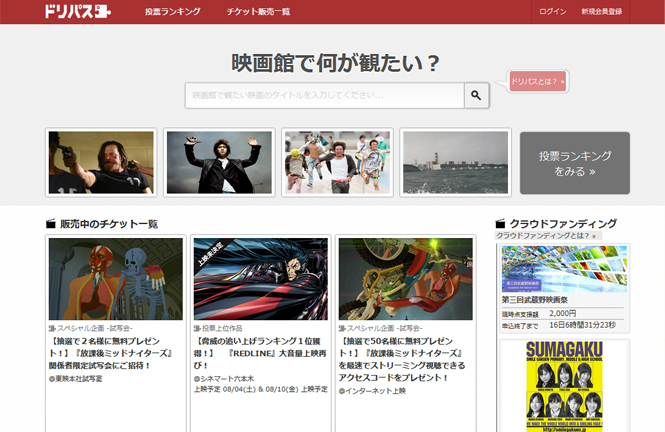The height and width of the screenshot is (432, 665).
Task: Open the yellow SUMAGAKU poster
Action: pyautogui.click(x=564, y=385)
